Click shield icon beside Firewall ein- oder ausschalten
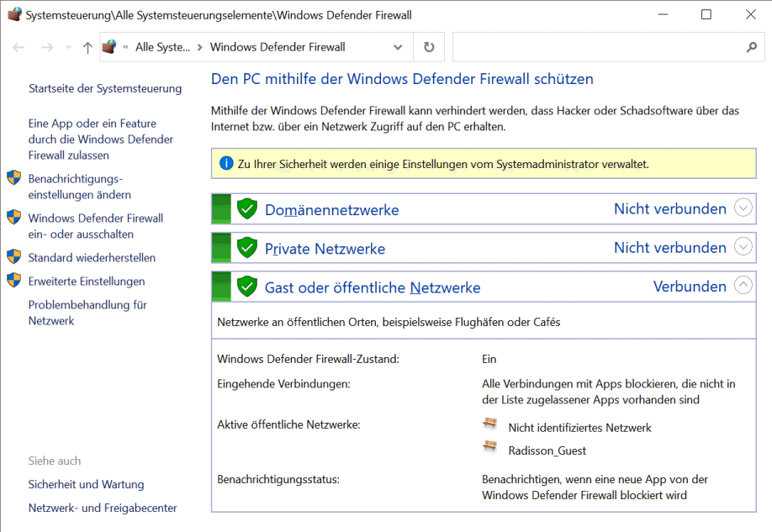 point(13,217)
